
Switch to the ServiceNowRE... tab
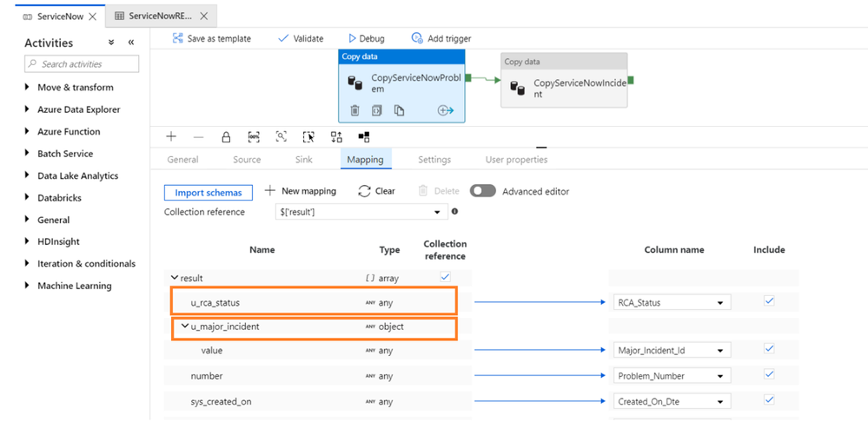click(x=161, y=16)
